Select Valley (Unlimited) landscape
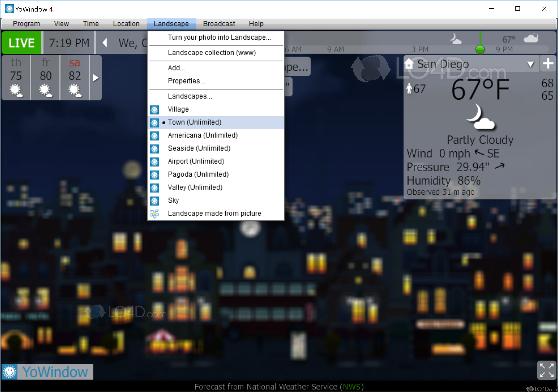 pyautogui.click(x=216, y=187)
